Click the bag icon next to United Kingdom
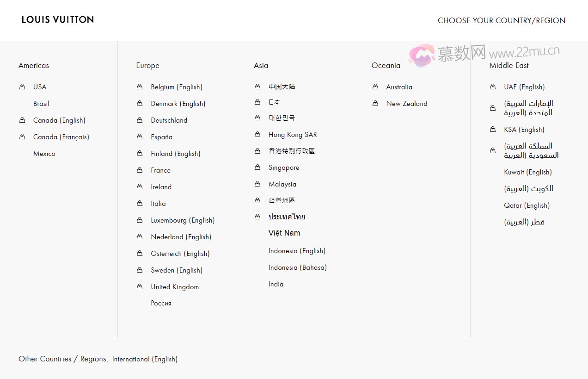Image resolution: width=588 pixels, height=379 pixels. tap(140, 287)
